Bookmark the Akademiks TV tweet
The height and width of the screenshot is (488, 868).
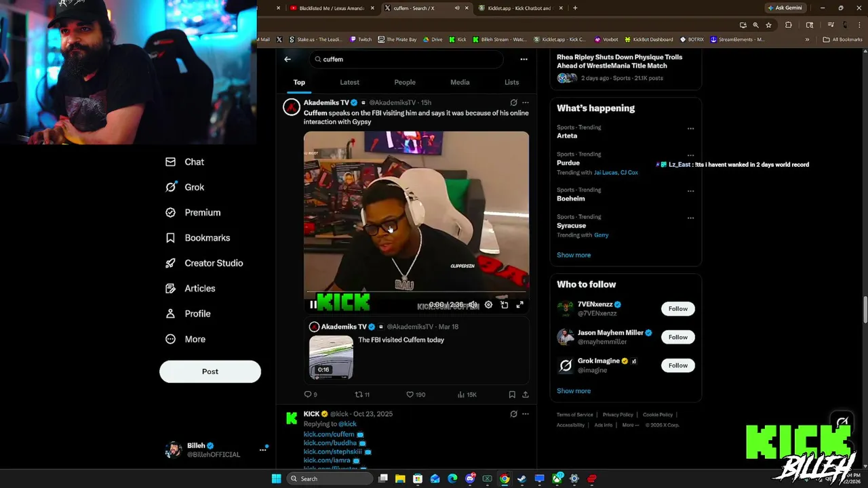point(512,394)
